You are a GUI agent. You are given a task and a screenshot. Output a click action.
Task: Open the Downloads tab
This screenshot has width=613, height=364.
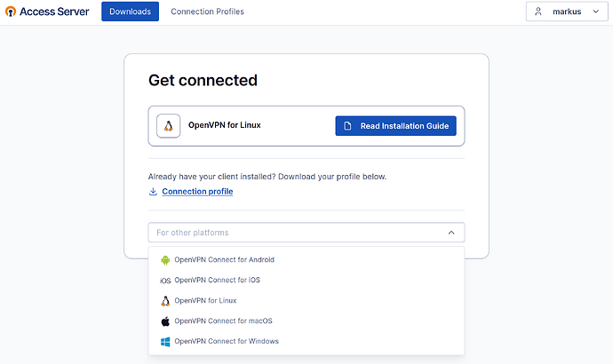pyautogui.click(x=131, y=12)
